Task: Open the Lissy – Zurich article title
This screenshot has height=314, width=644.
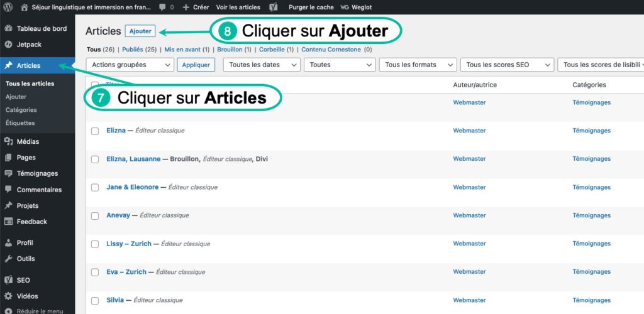Action: pos(128,244)
